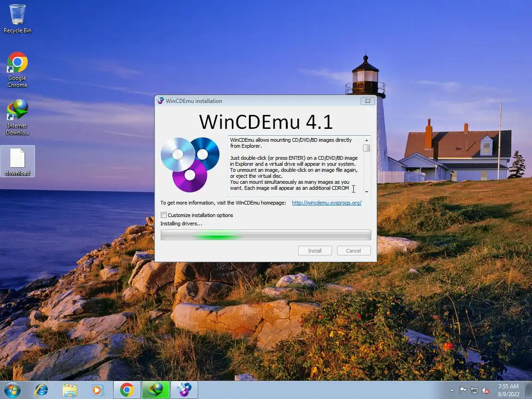
Task: Select the Google Chrome desktop shortcut
Action: (x=17, y=70)
